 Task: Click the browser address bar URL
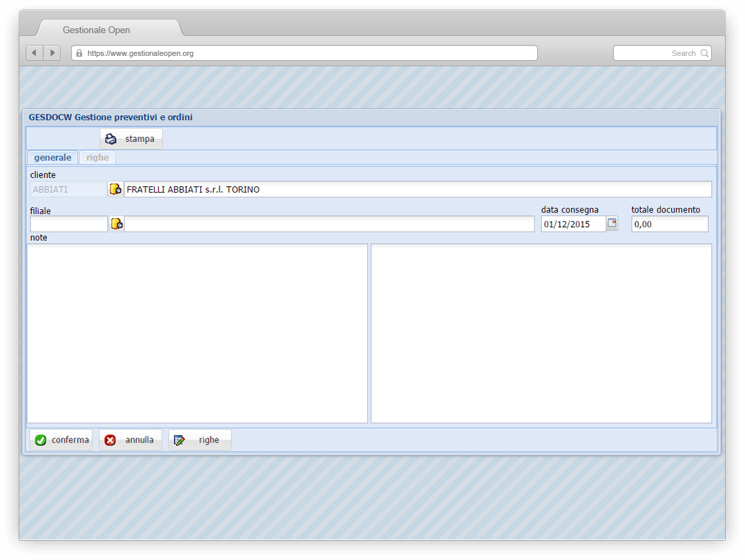pos(304,52)
